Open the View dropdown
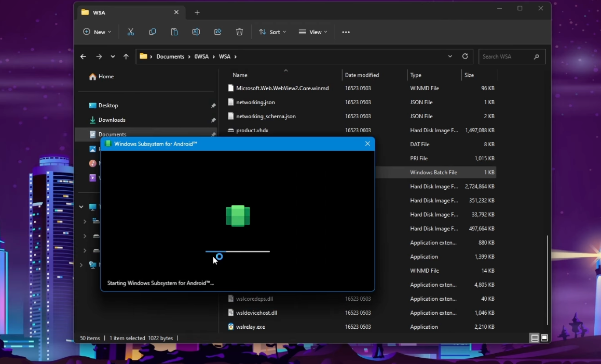Image resolution: width=601 pixels, height=364 pixels. [313, 32]
